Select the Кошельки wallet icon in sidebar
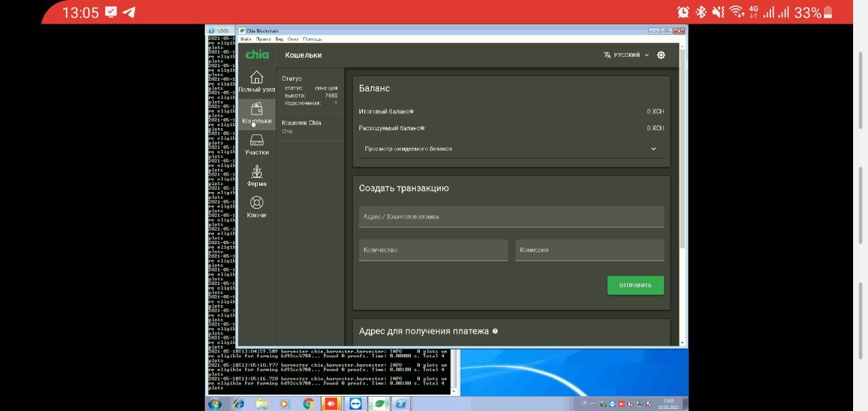 coord(256,109)
